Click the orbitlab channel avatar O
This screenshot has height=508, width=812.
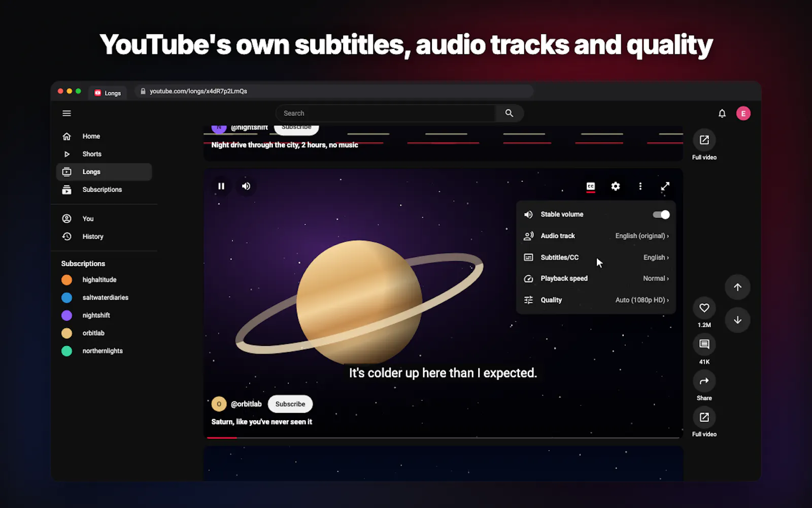[219, 404]
